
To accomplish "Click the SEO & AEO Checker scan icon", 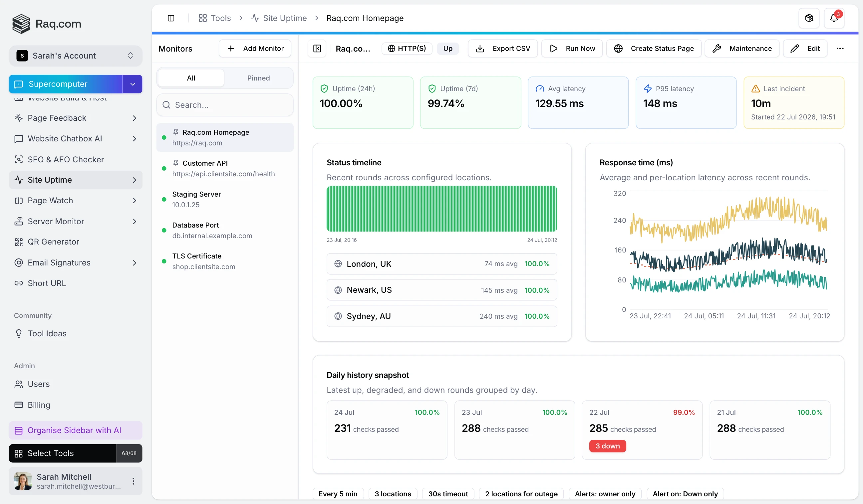I will 19,159.
